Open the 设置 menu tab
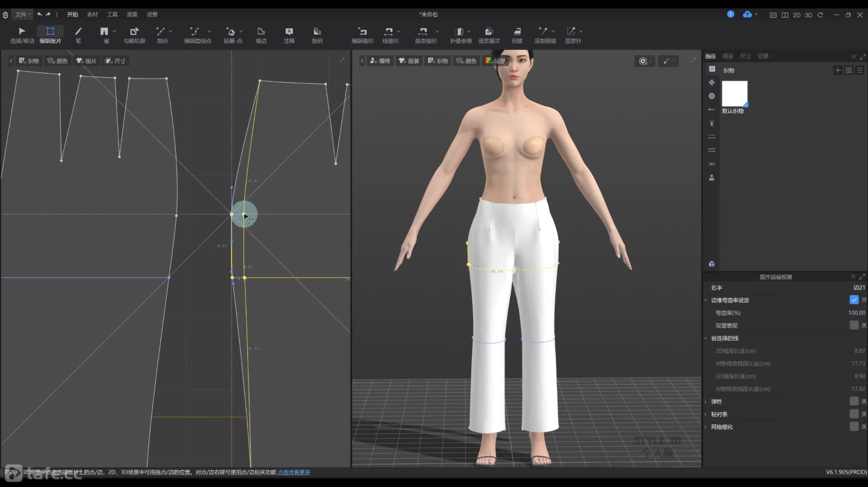The image size is (868, 487). tap(152, 14)
